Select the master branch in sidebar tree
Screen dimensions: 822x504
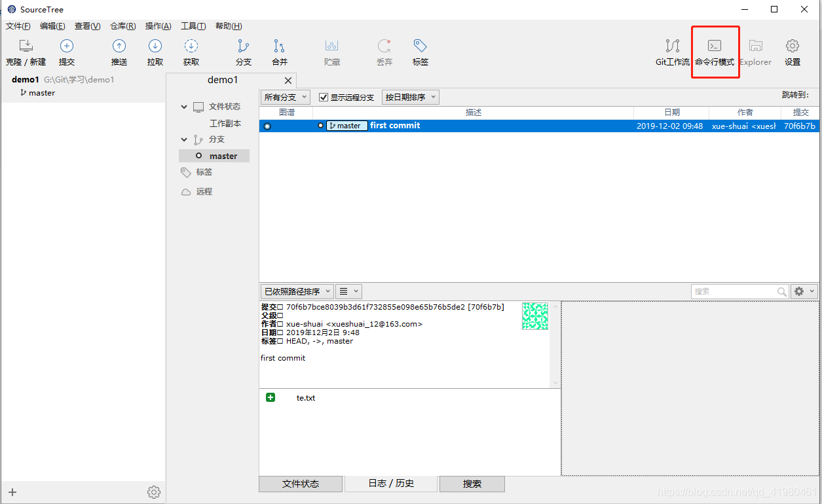(214, 156)
